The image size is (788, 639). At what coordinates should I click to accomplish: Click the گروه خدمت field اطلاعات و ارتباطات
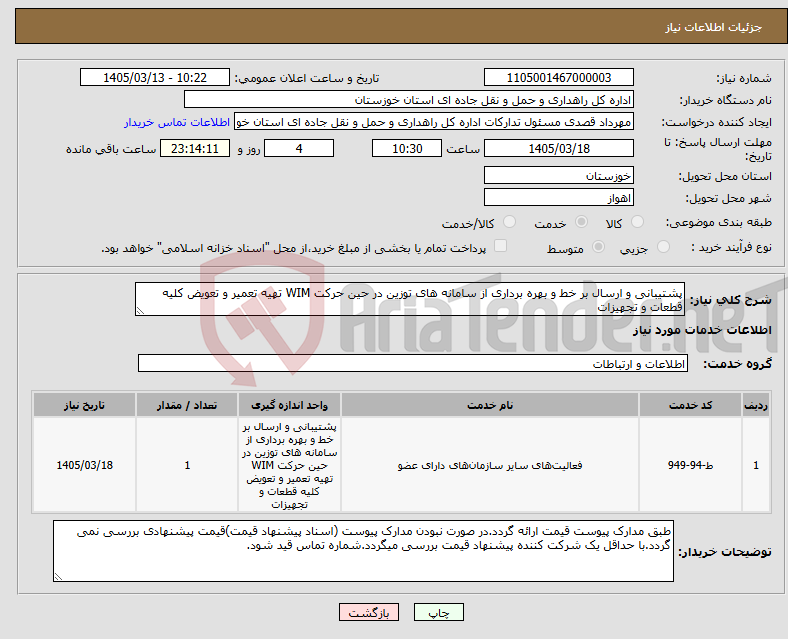(413, 364)
